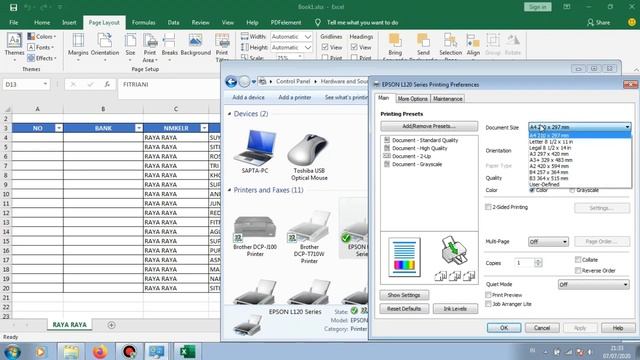This screenshot has height=360, width=640.
Task: Click the Show Settings button
Action: 404,295
